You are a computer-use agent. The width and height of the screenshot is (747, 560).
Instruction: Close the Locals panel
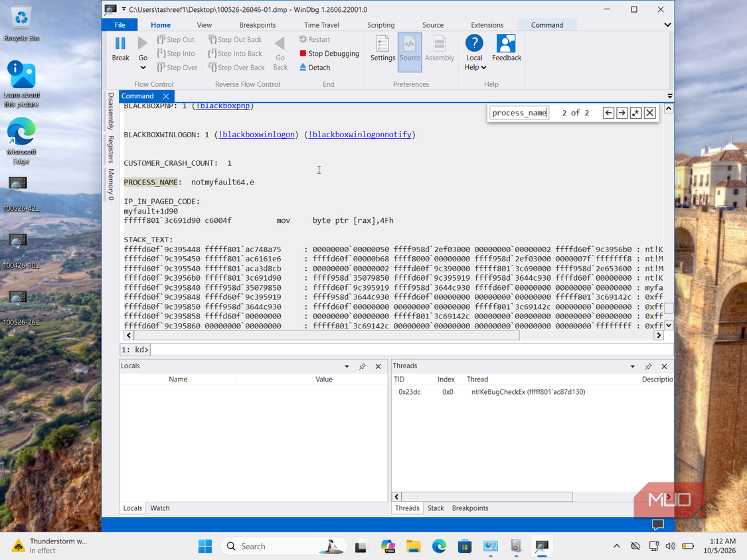pos(378,366)
